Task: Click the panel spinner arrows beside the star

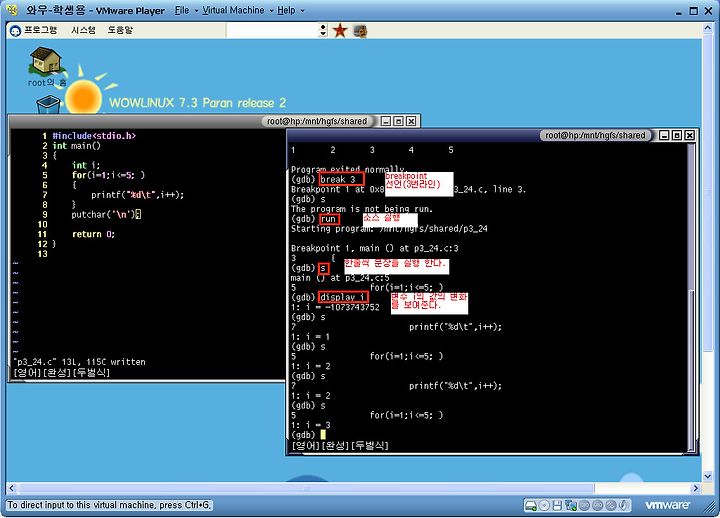Action: [x=323, y=30]
